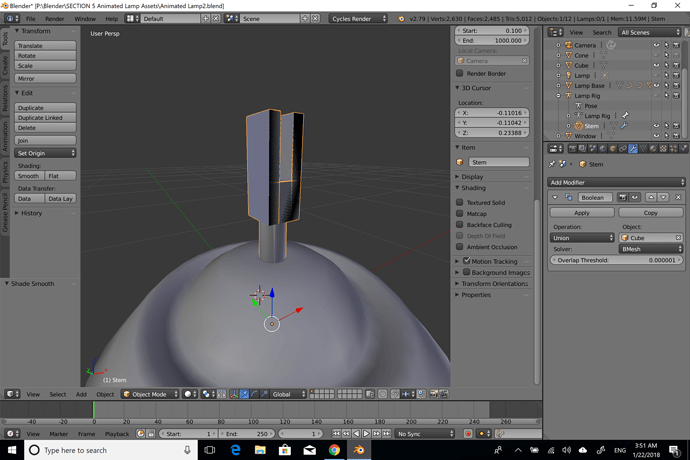Viewport: 690px width, 460px height.
Task: Adjust the Overlap Threshold slider
Action: 616,260
